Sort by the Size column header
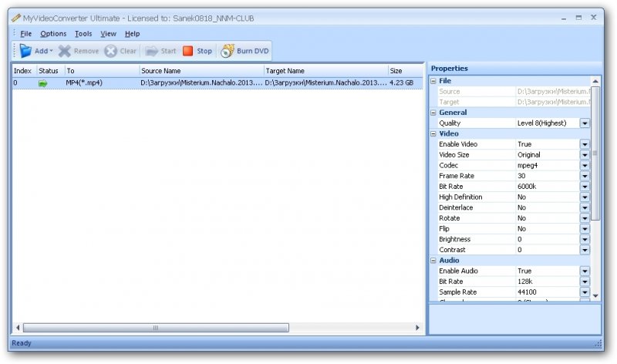This screenshot has width=617, height=364. click(406, 71)
